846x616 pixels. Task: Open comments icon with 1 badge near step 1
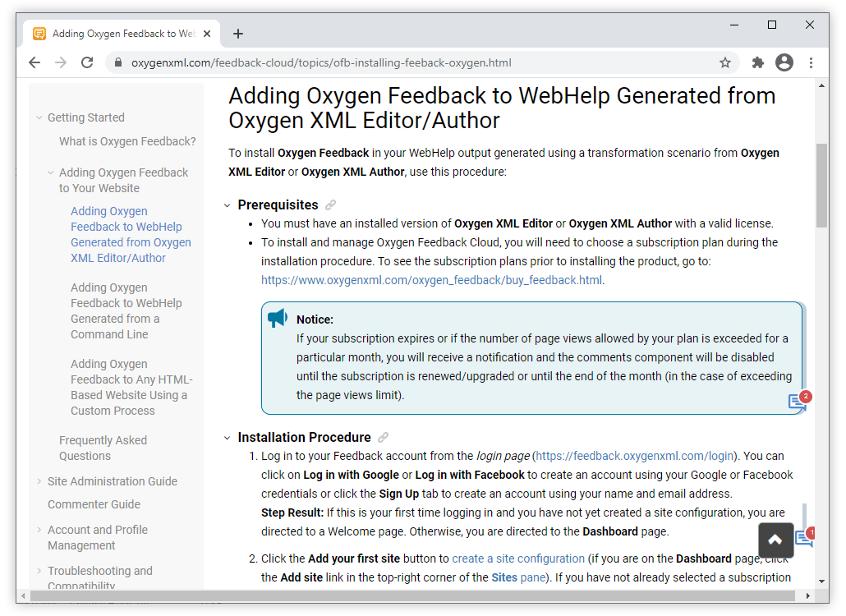pos(805,536)
